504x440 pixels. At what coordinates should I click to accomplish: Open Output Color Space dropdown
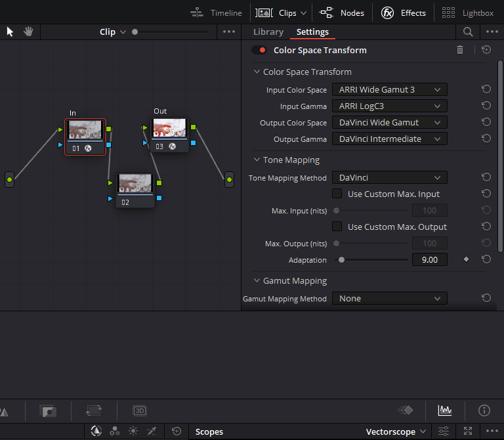390,122
